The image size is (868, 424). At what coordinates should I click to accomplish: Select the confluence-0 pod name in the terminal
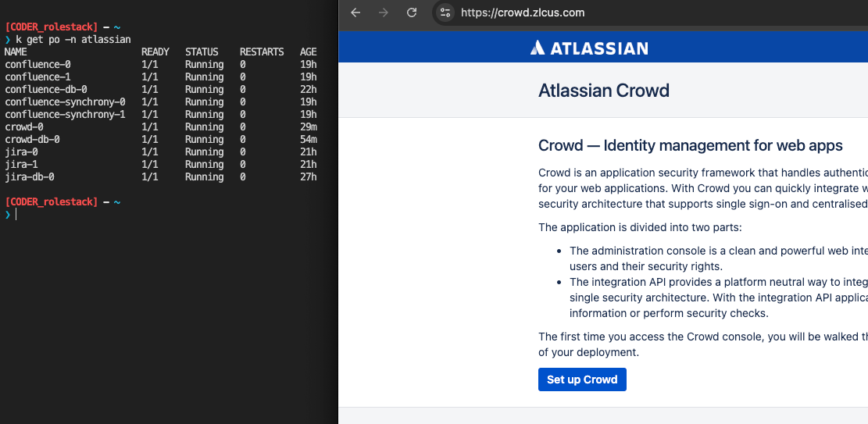[38, 65]
